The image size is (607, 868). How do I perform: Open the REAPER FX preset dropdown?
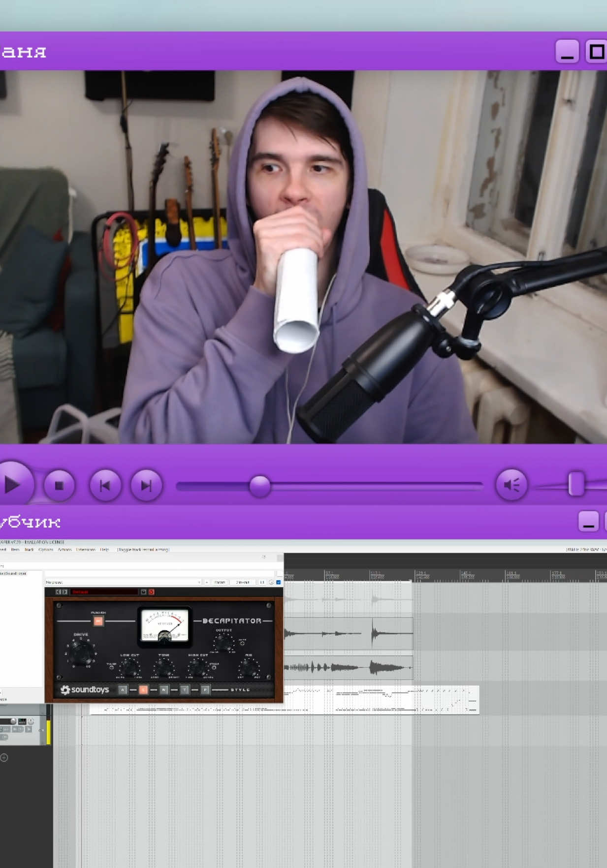(123, 582)
